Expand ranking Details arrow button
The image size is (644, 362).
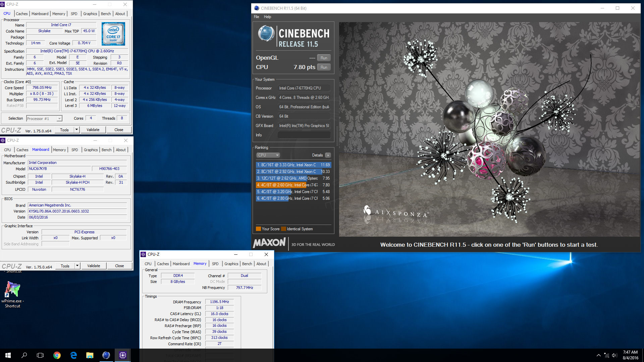click(328, 155)
